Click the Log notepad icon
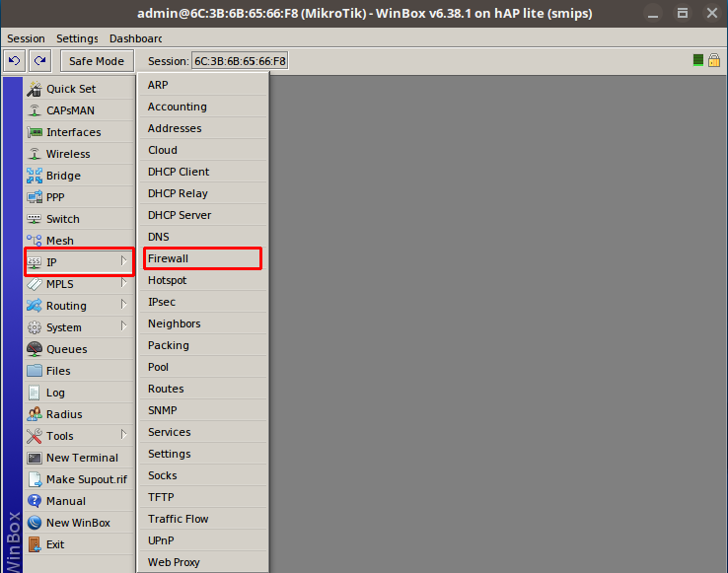This screenshot has height=573, width=728. [x=35, y=393]
